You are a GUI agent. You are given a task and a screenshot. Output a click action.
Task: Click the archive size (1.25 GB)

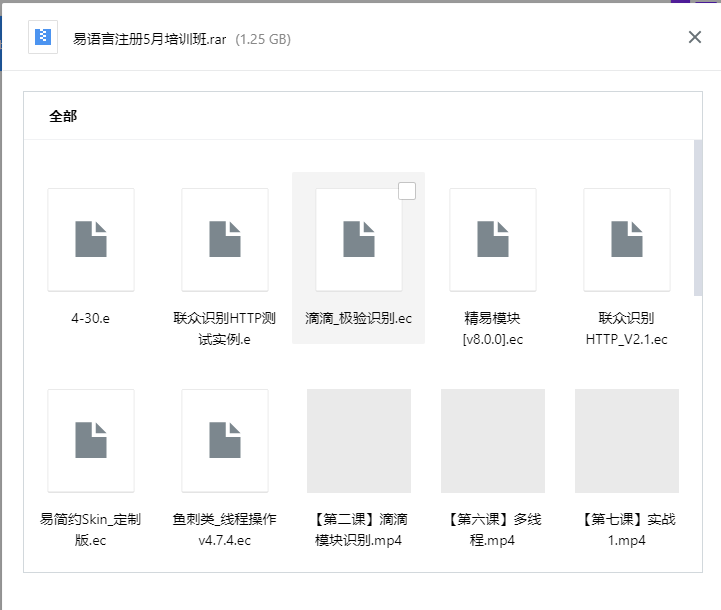pos(263,39)
